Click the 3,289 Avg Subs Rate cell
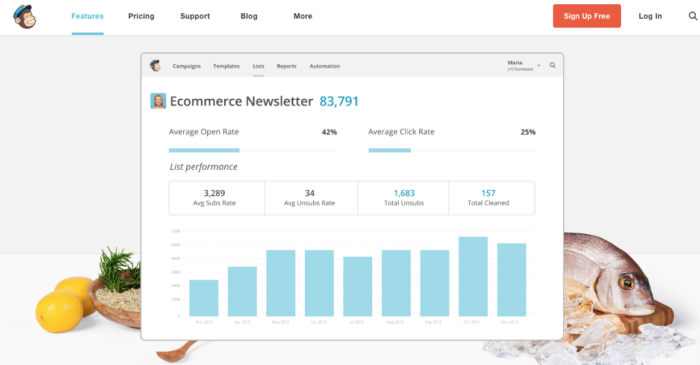700x365 pixels. (217, 198)
